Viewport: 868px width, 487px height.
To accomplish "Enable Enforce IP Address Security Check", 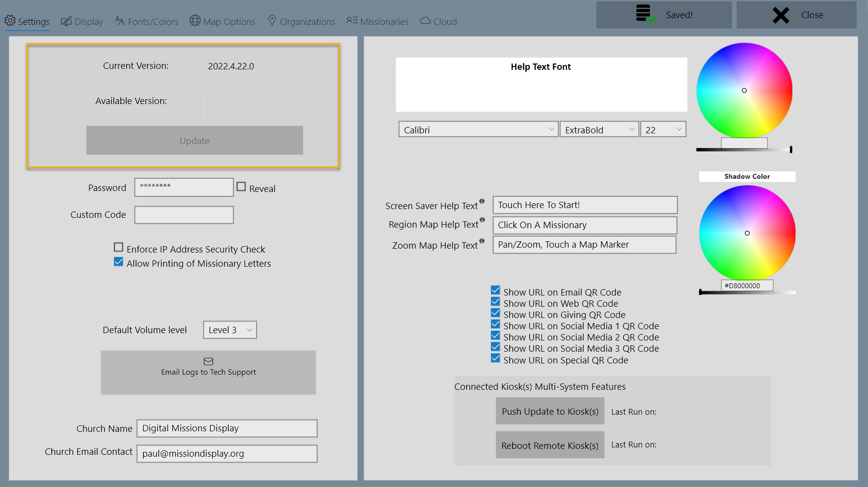I will tap(118, 247).
